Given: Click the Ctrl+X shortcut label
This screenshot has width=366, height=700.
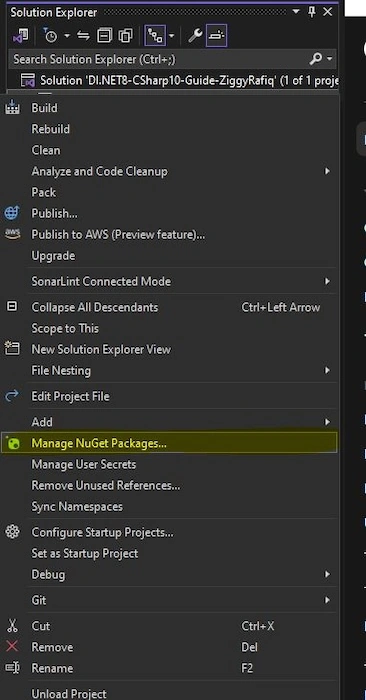Looking at the screenshot, I should click(x=258, y=626).
